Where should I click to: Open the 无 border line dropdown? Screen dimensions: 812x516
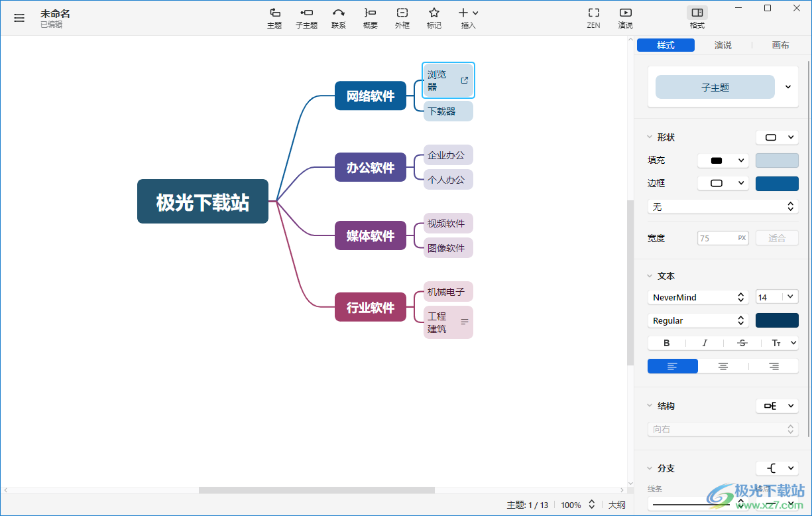click(x=723, y=207)
